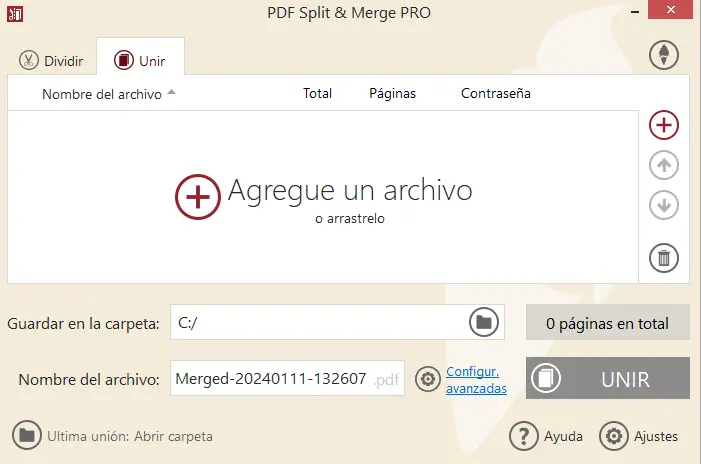Click the Contraseña column header
Image resolution: width=701 pixels, height=464 pixels.
pyautogui.click(x=496, y=93)
